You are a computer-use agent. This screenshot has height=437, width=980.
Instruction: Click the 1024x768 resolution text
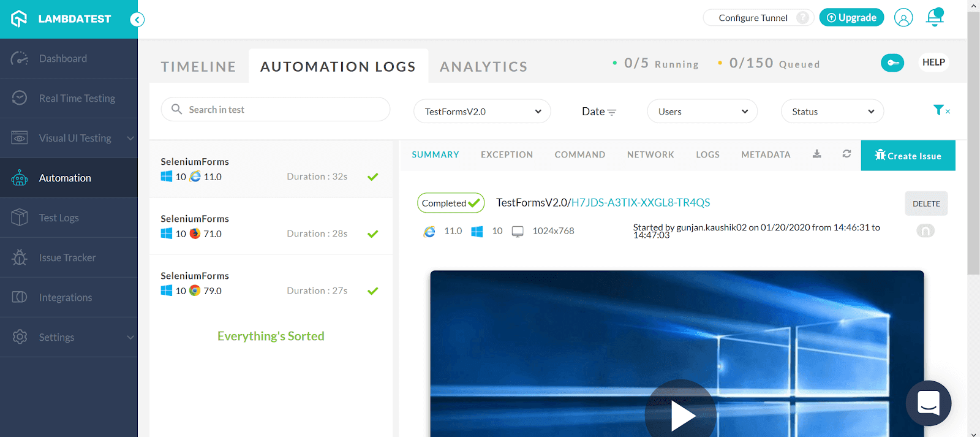point(553,231)
